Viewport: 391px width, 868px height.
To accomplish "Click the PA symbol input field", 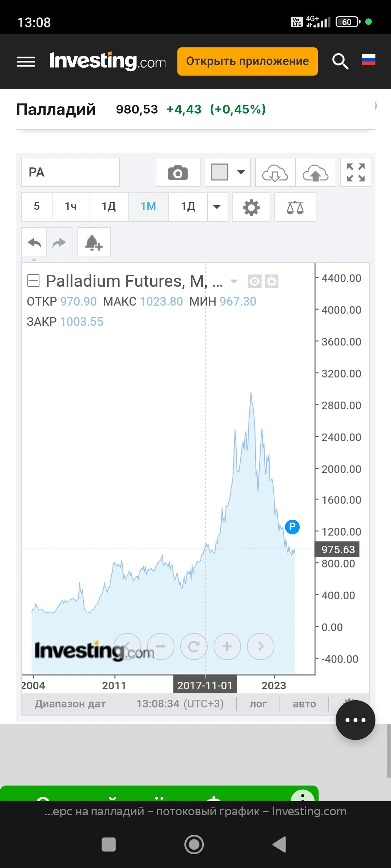I will click(71, 173).
